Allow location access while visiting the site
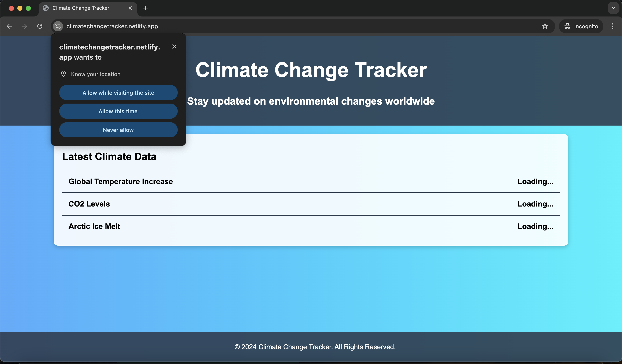The image size is (622, 364). point(118,93)
